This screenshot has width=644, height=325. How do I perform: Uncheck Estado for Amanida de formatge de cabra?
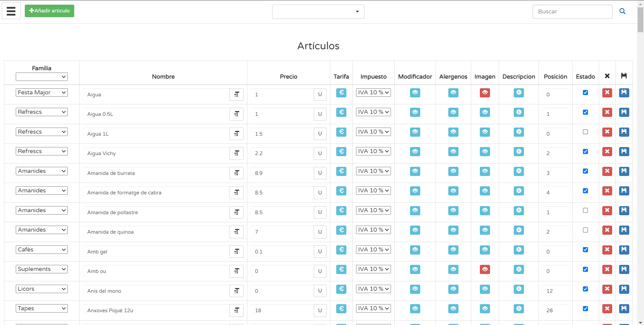click(x=585, y=191)
